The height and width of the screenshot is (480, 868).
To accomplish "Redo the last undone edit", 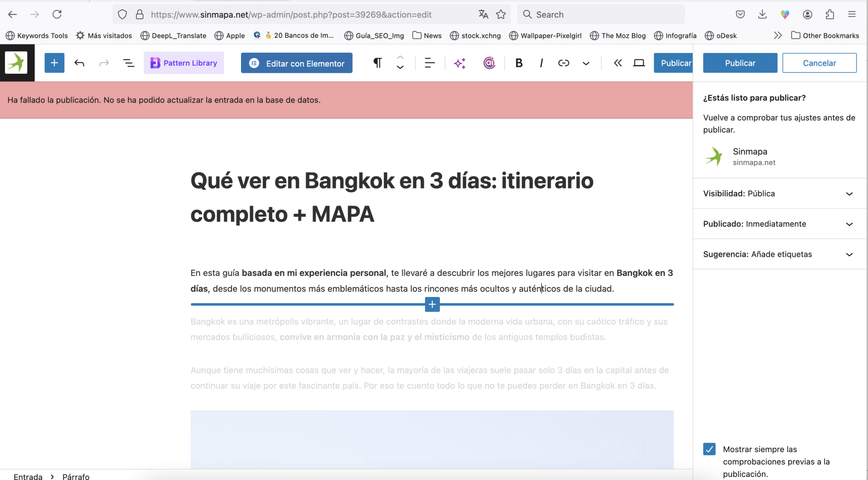I will pyautogui.click(x=104, y=63).
